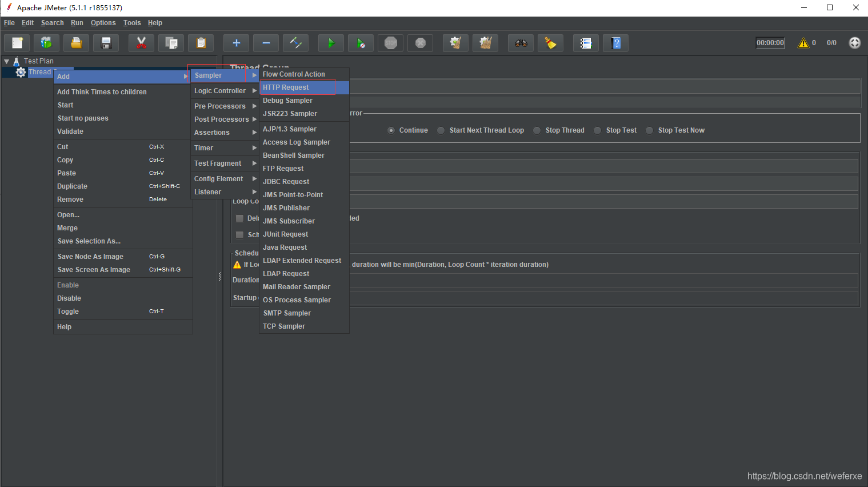This screenshot has width=868, height=487.
Task: Toggle the Scheduler checkbox
Action: (240, 235)
